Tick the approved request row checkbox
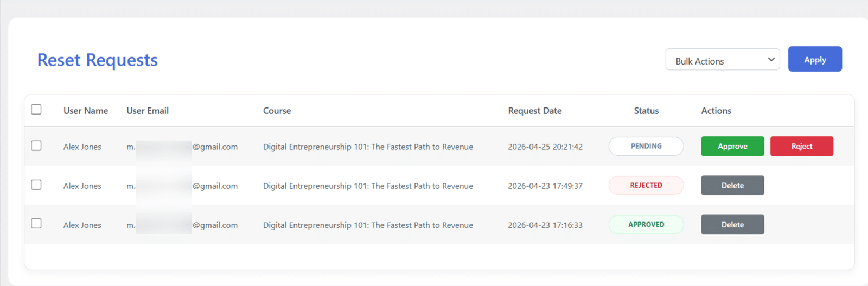 pos(36,224)
